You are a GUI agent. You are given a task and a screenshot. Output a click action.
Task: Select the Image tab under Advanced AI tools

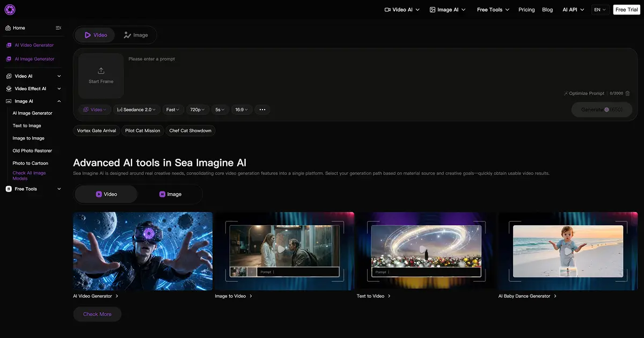click(x=170, y=194)
